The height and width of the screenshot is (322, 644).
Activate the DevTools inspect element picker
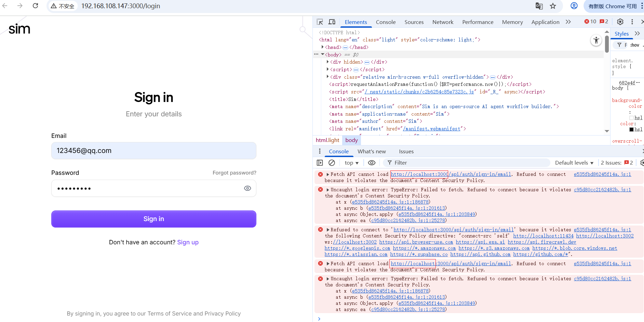point(320,22)
